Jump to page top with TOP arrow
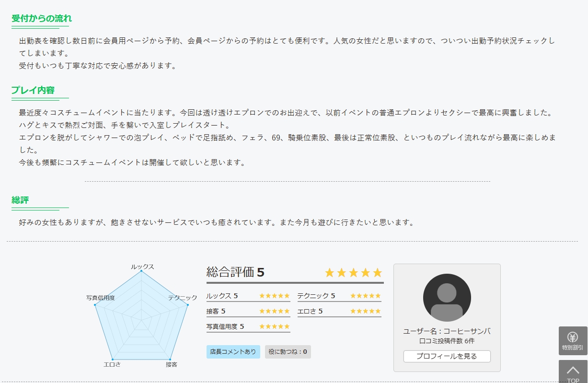The image size is (588, 383). pyautogui.click(x=573, y=371)
